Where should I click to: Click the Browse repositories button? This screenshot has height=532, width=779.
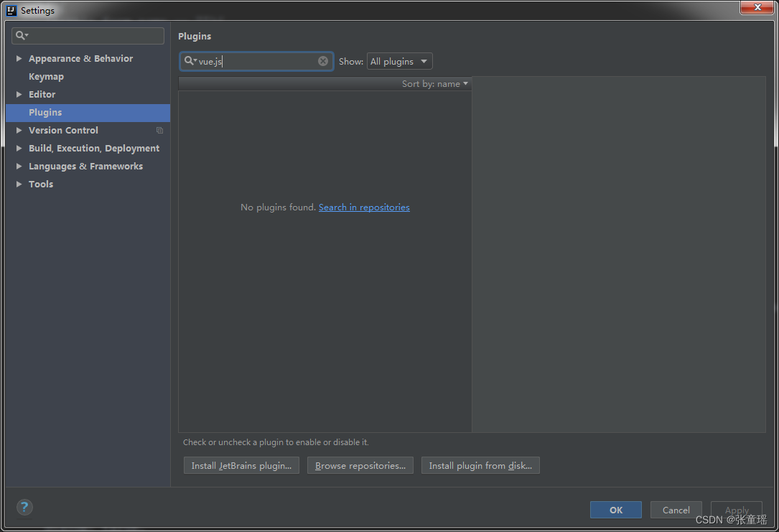tap(360, 466)
